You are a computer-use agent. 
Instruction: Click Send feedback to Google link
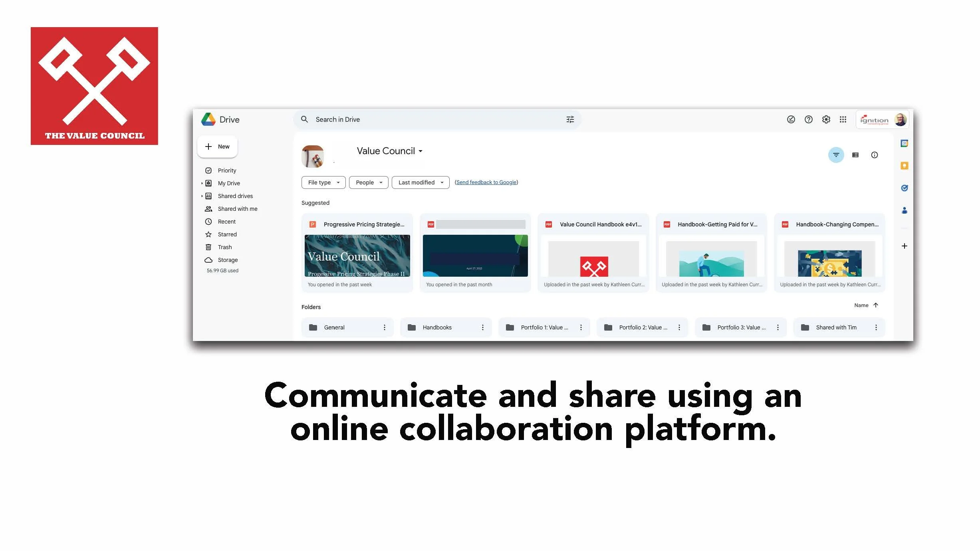(x=486, y=182)
